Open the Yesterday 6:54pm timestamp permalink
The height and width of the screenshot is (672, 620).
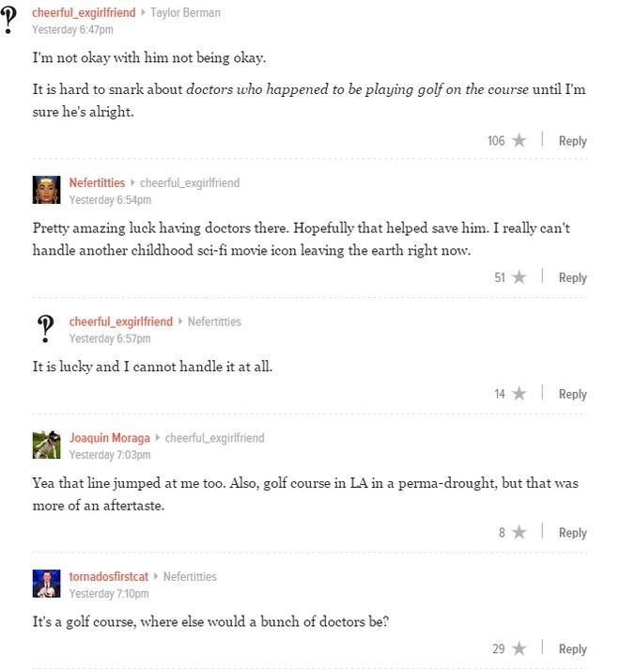tap(110, 199)
